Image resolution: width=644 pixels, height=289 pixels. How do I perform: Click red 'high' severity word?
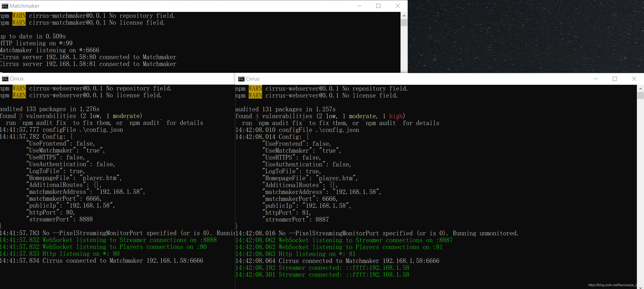[396, 117]
